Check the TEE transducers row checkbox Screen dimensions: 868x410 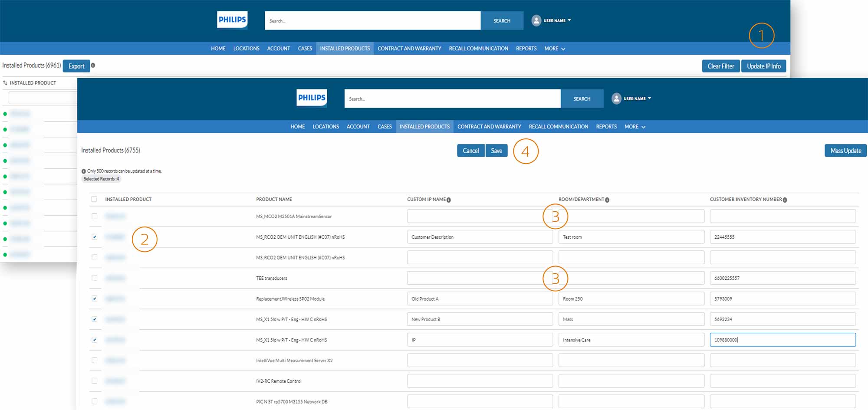click(x=94, y=278)
